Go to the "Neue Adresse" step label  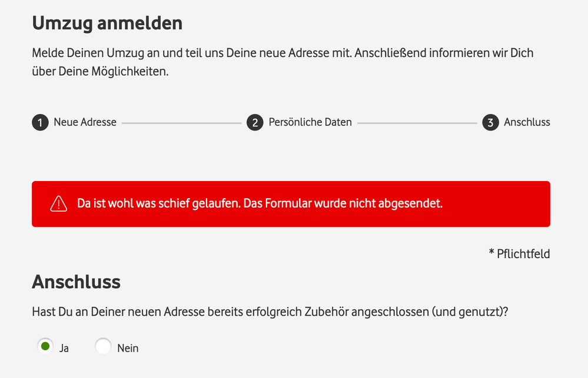pyautogui.click(x=85, y=122)
